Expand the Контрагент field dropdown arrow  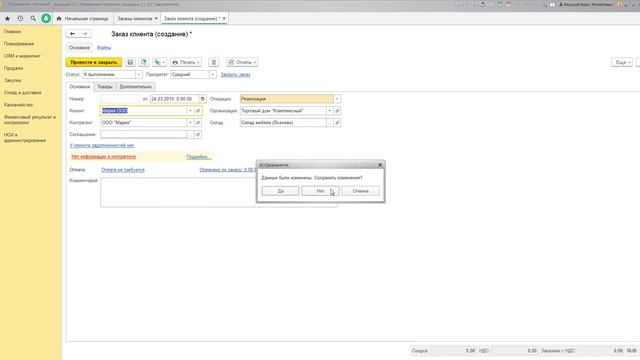point(190,122)
